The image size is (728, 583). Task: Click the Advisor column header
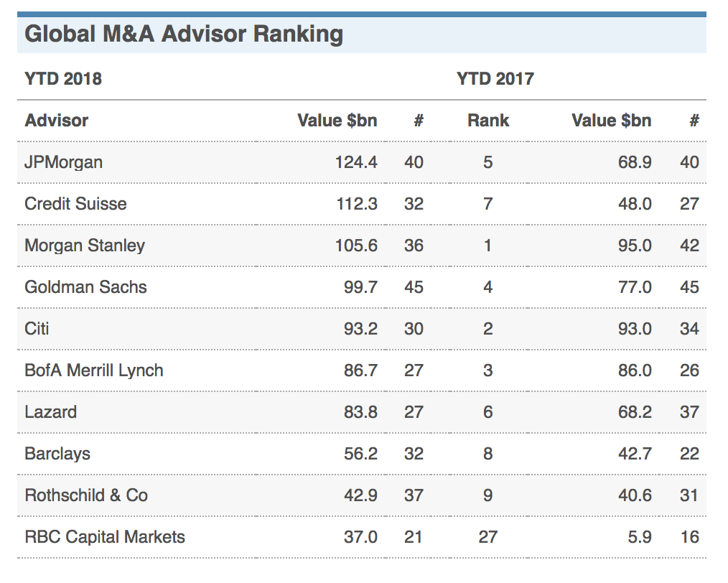pos(57,121)
